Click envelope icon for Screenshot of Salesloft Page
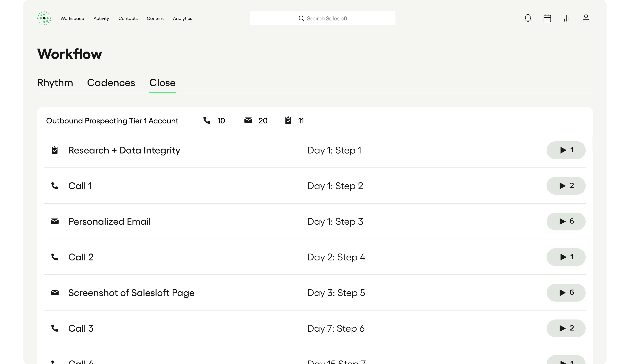 (x=54, y=293)
